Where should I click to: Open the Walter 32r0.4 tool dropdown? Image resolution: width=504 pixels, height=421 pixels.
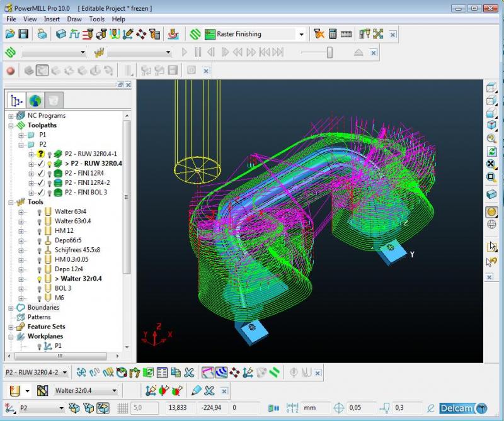point(114,391)
